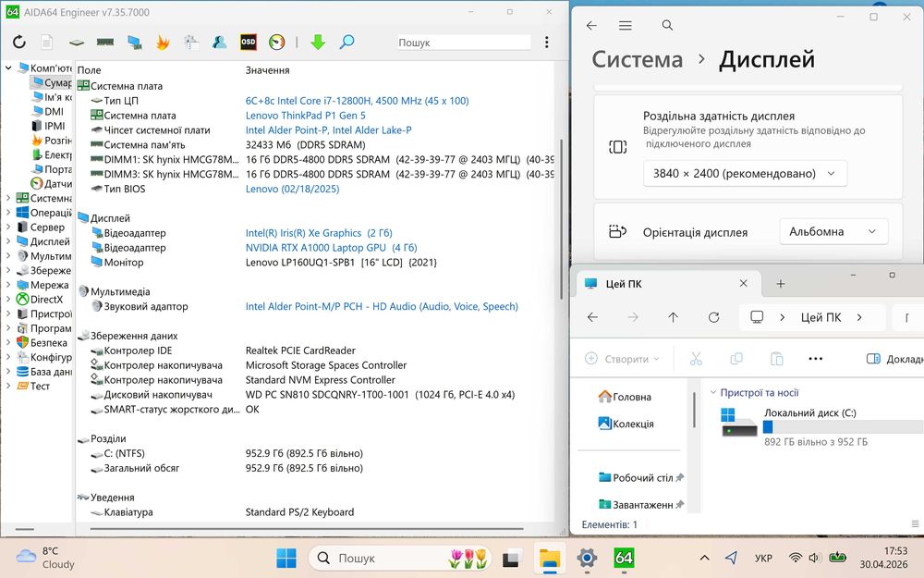The image size is (924, 578).
Task: Open the CPU chip tool in AIDA64 toolbar
Action: point(77,43)
